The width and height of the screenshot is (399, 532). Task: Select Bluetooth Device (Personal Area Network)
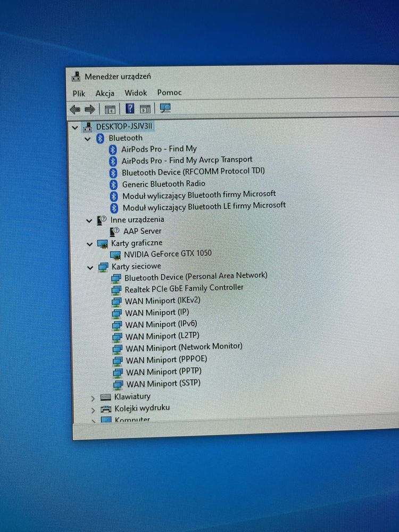(x=196, y=277)
